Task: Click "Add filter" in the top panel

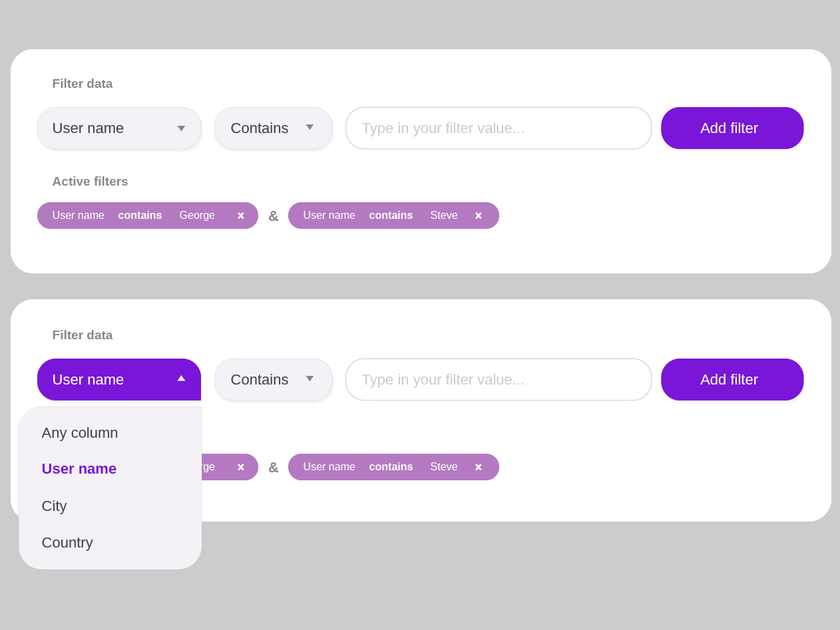Action: click(x=732, y=128)
